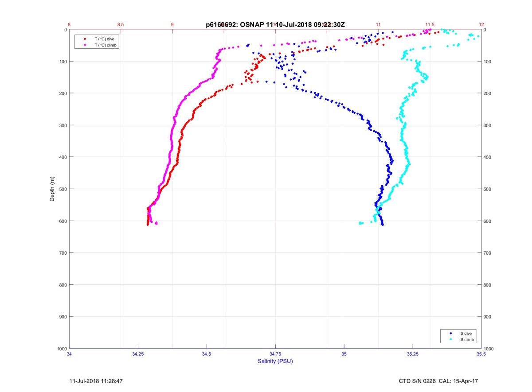Click the 200 tick on left depth axis
Viewport: 532px width, 392px height.
63,93
